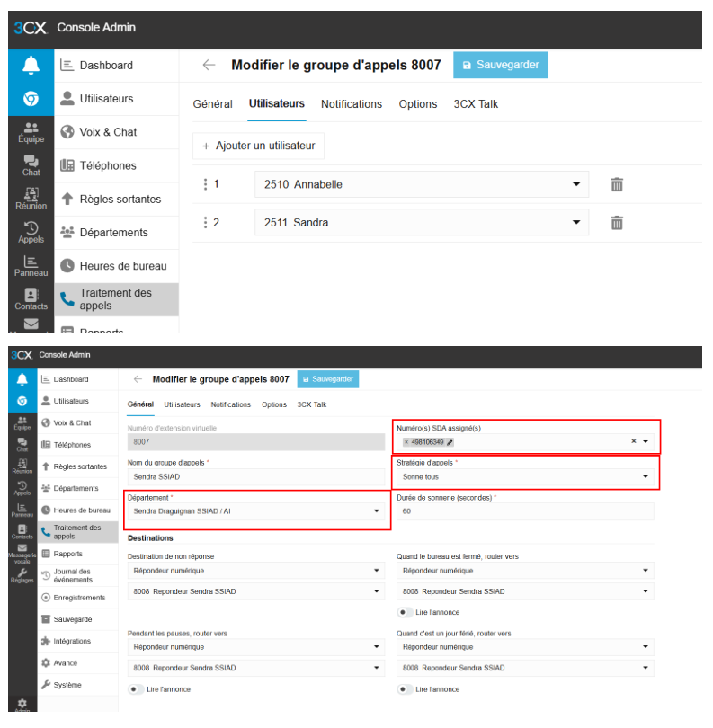Screen dimensions: 713x728
Task: Open Chat in top console sidebar
Action: pyautogui.click(x=31, y=165)
